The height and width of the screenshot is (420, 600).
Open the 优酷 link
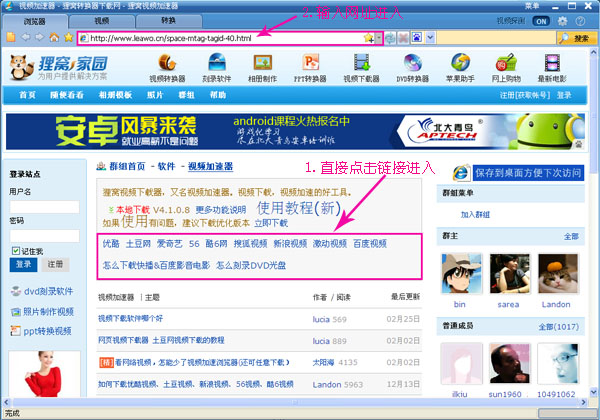click(111, 244)
